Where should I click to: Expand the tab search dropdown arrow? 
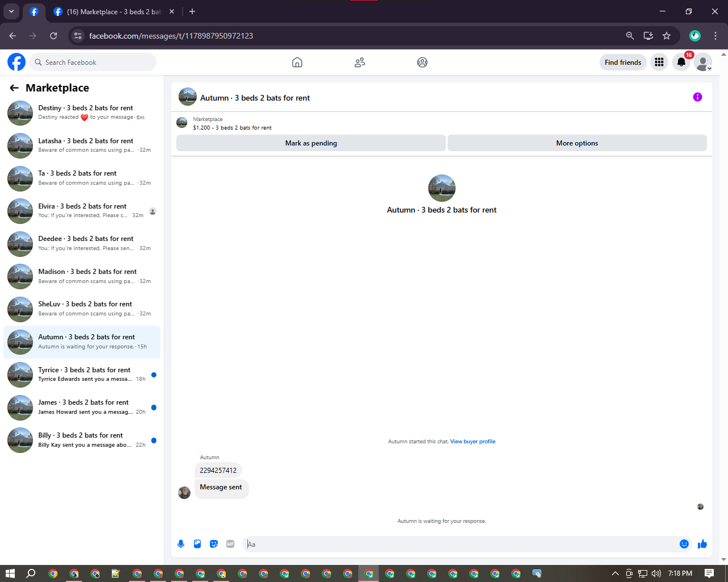[11, 11]
